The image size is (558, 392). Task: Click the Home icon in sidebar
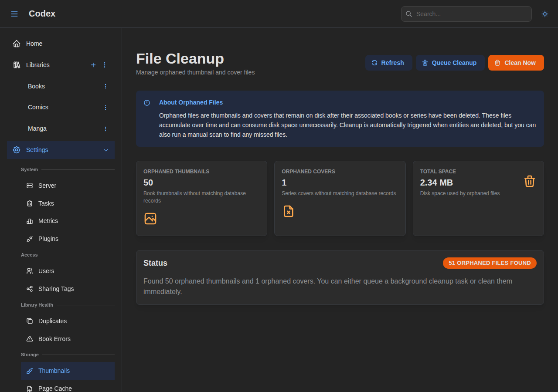tap(16, 43)
